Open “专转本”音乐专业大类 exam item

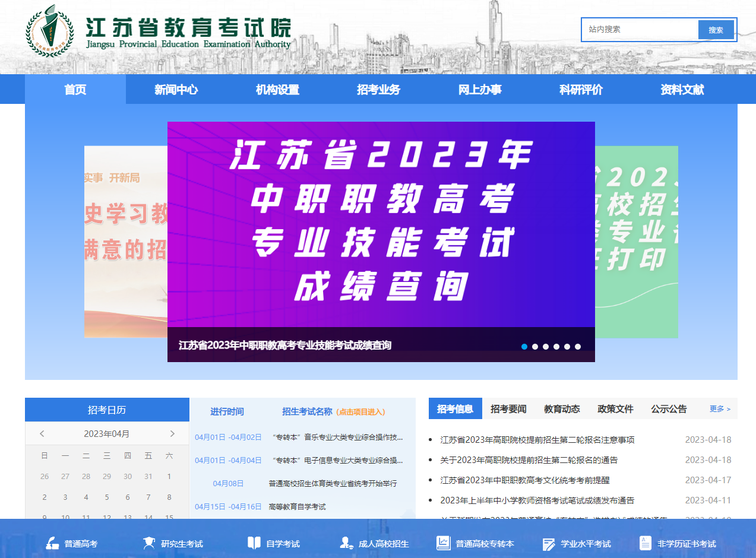337,437
